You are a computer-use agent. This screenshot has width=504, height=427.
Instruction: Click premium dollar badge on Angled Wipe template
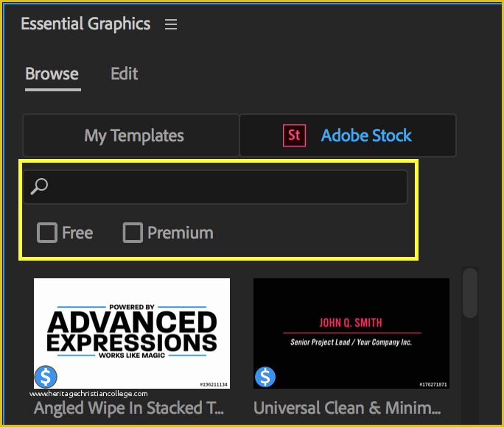click(46, 376)
